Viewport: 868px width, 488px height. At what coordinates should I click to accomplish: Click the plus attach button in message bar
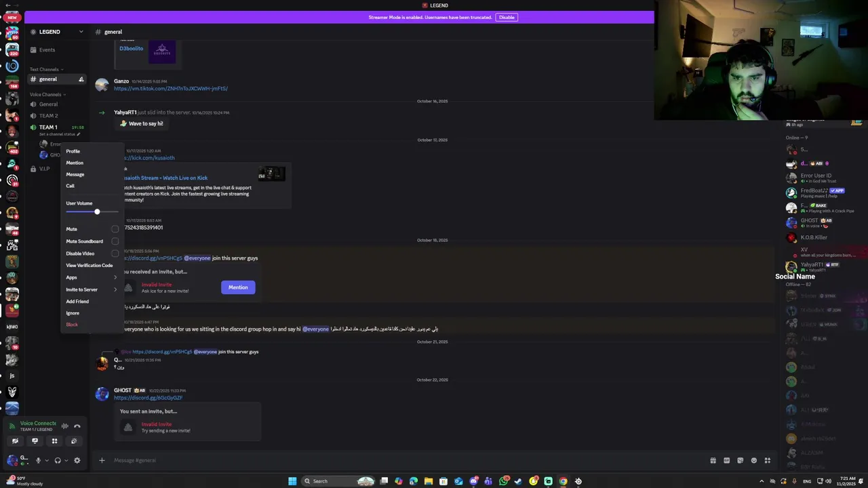pos(102,460)
